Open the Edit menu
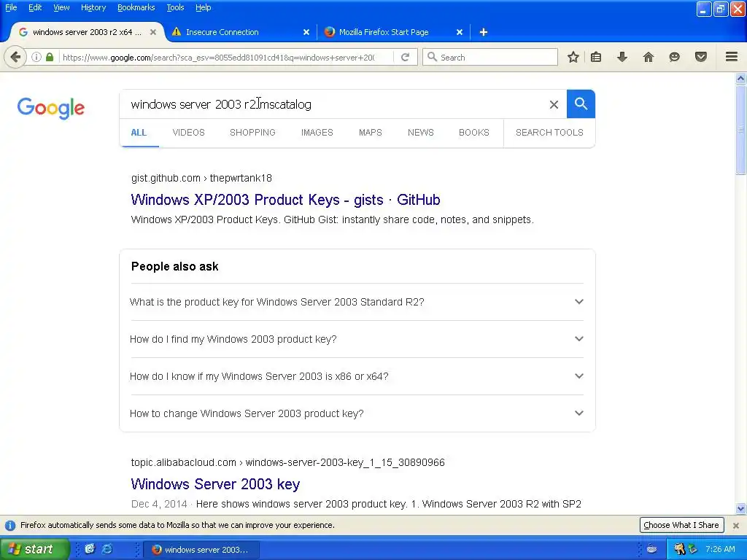 pos(35,7)
